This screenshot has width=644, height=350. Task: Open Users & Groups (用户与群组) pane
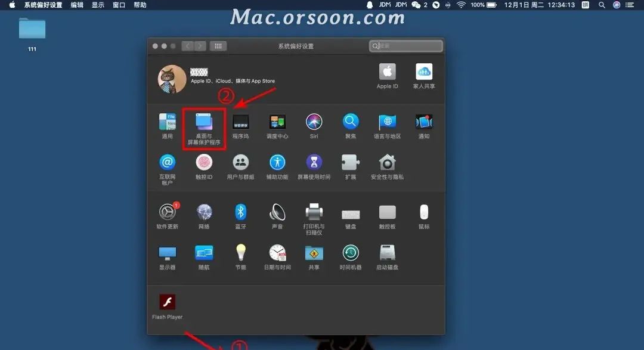(x=240, y=163)
